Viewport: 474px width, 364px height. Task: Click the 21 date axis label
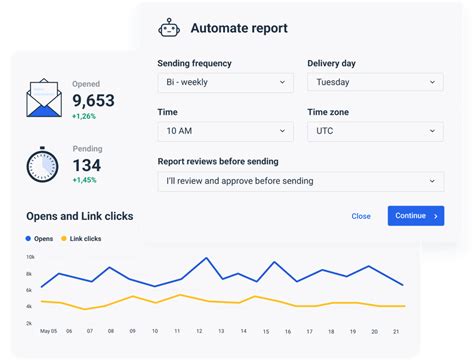click(x=396, y=331)
